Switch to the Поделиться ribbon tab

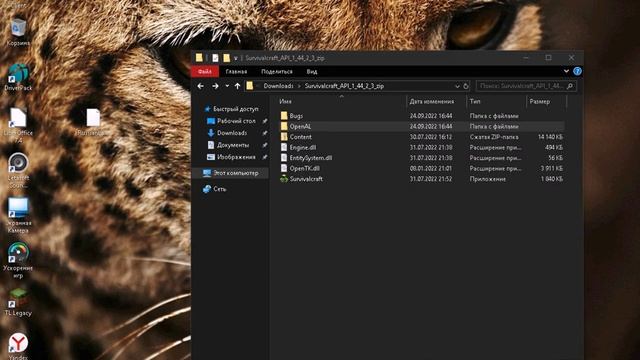click(277, 71)
